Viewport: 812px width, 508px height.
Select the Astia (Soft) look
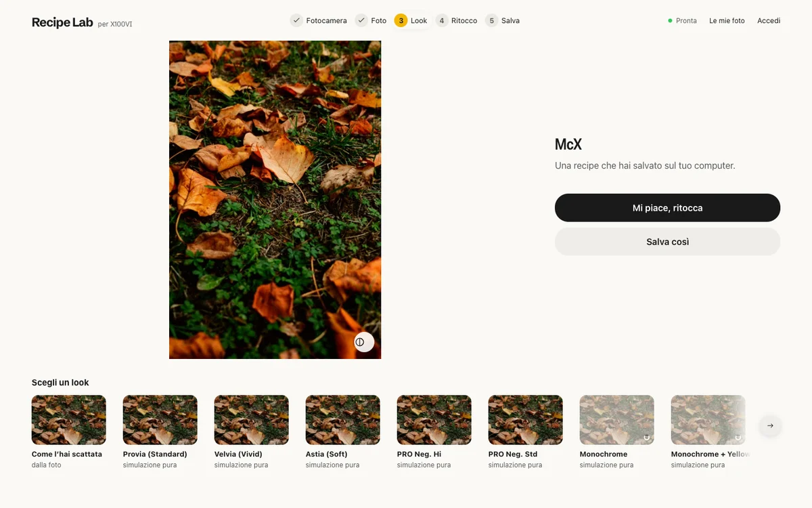coord(343,432)
